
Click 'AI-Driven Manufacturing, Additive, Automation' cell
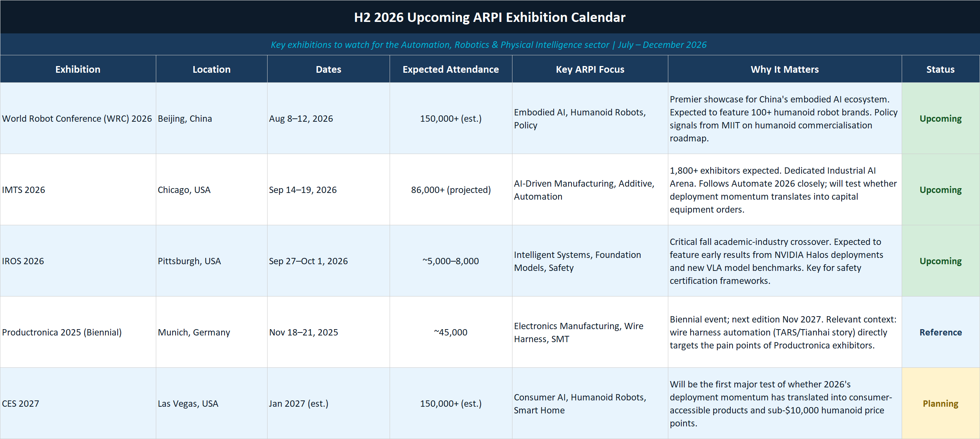pyautogui.click(x=590, y=190)
